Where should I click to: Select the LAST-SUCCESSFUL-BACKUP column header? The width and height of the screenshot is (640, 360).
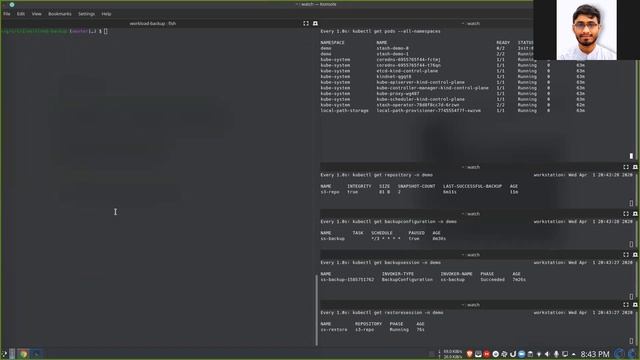[x=472, y=186]
